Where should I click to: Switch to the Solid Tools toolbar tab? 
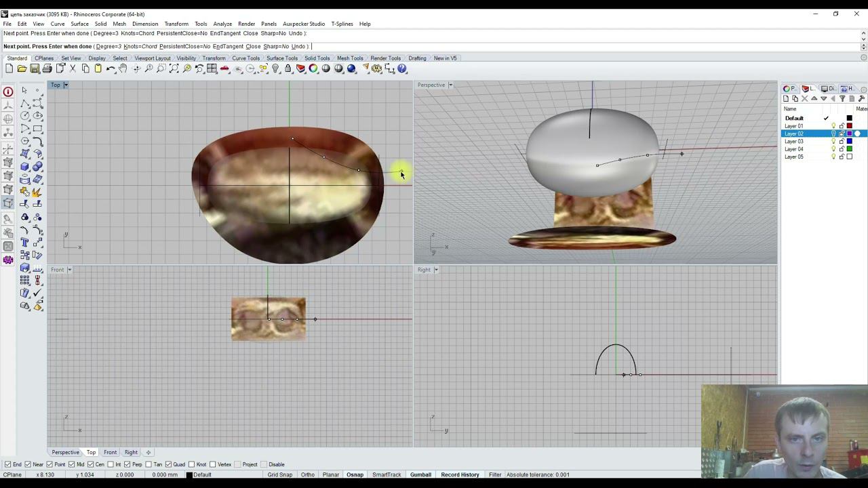click(x=317, y=58)
